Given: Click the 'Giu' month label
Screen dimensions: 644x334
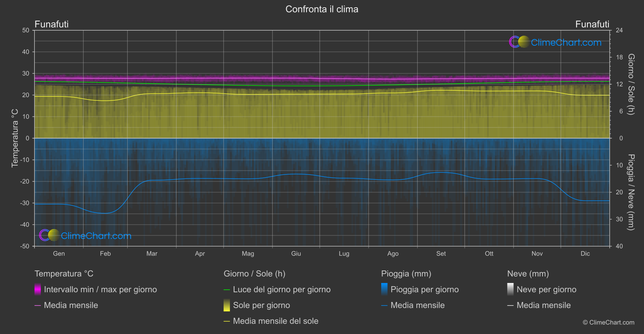Looking at the screenshot, I should point(296,253).
